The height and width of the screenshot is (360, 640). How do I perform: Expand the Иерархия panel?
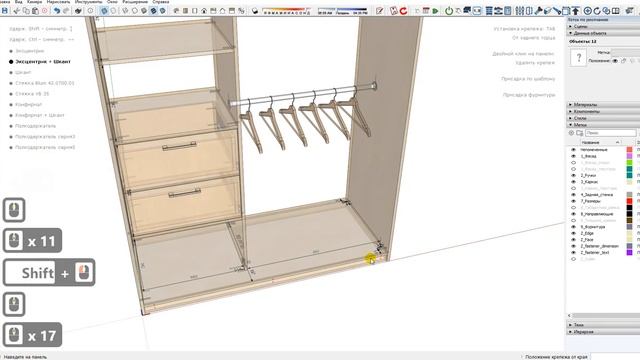[603, 332]
